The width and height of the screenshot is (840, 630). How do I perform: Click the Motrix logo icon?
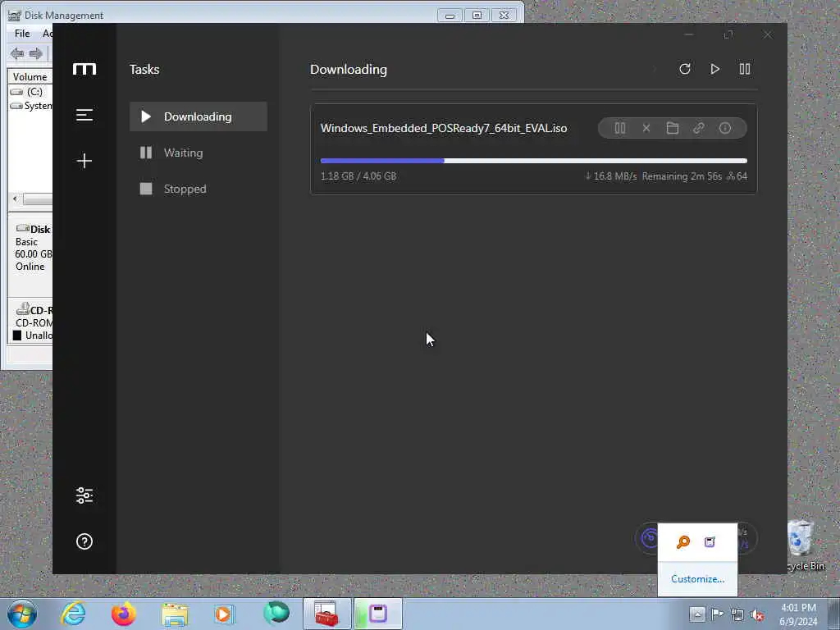[x=84, y=69]
